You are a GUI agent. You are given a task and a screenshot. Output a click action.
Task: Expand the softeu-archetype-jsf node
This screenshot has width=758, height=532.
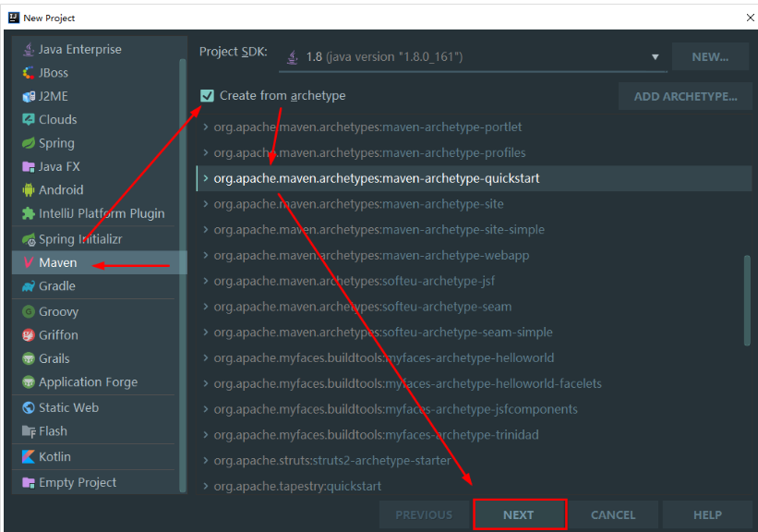click(x=206, y=281)
